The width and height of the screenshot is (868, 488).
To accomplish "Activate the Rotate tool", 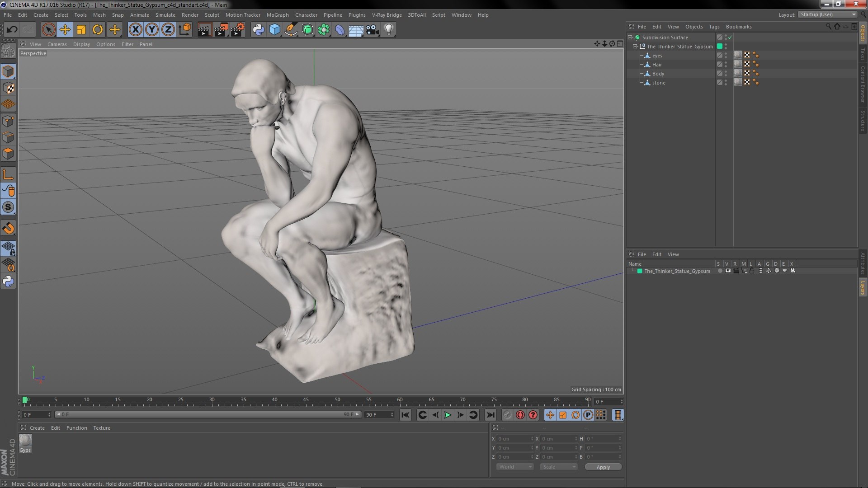I will 98,30.
